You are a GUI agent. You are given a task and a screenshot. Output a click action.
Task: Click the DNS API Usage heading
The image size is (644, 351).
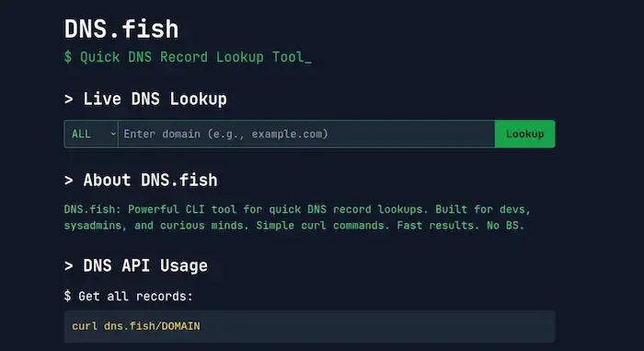click(x=145, y=266)
